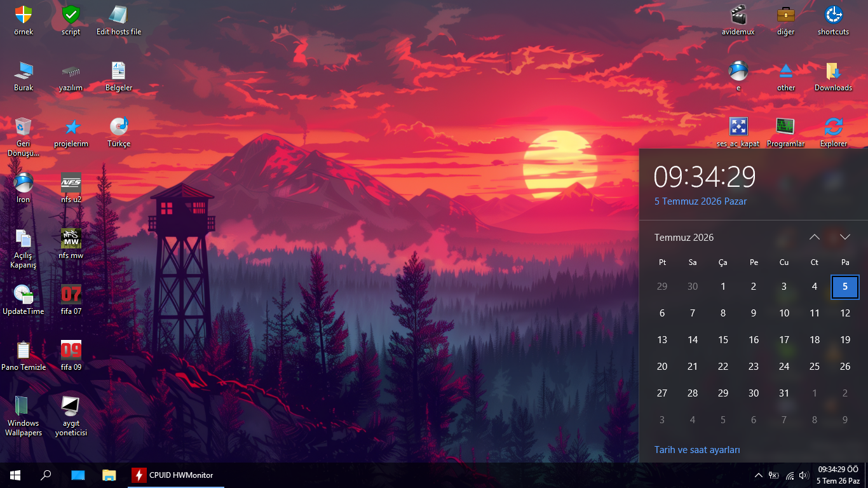Go to next month in calendar
Image resolution: width=868 pixels, height=488 pixels.
(845, 237)
